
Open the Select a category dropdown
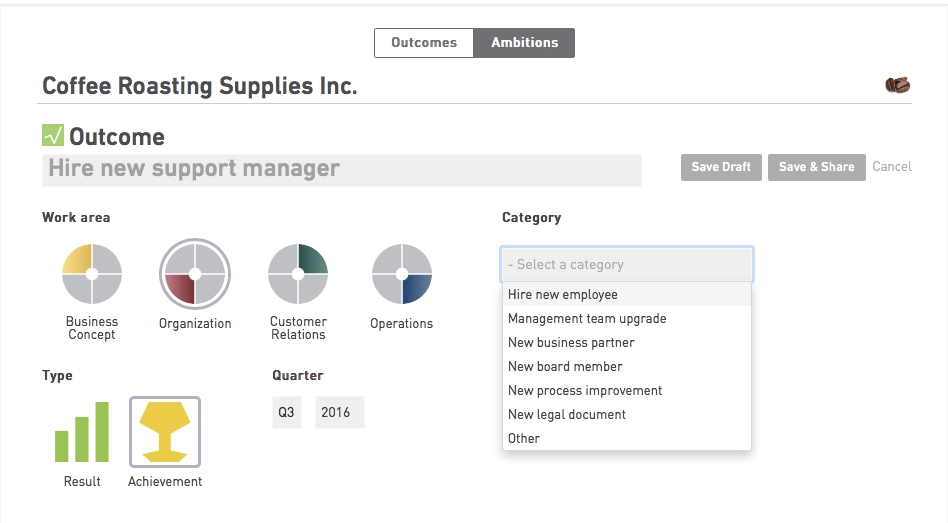tap(627, 264)
